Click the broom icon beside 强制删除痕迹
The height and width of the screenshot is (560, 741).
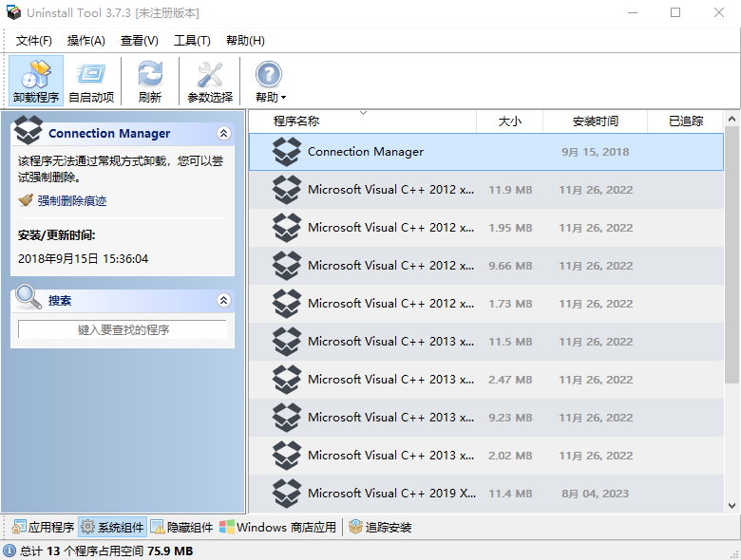[26, 200]
